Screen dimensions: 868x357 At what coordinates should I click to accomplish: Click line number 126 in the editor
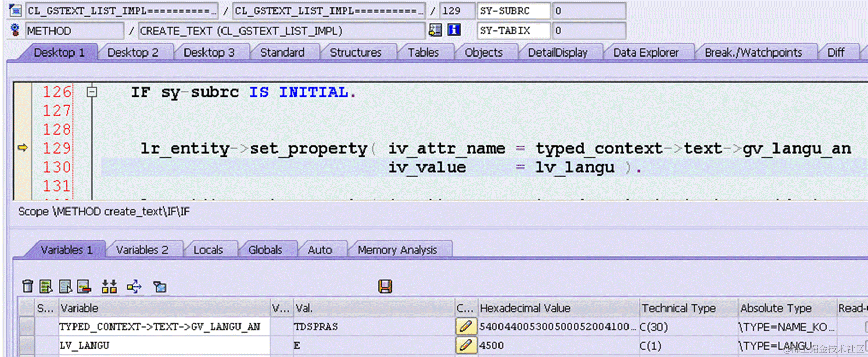[x=57, y=92]
